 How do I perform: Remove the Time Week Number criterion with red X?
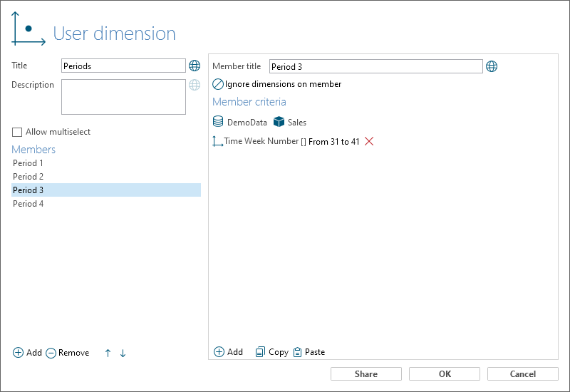click(369, 141)
